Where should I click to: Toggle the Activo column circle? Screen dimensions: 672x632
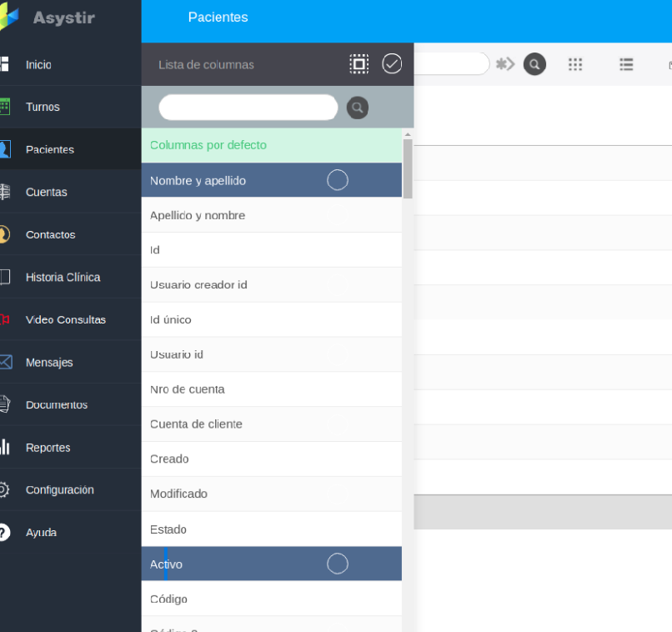click(x=337, y=564)
